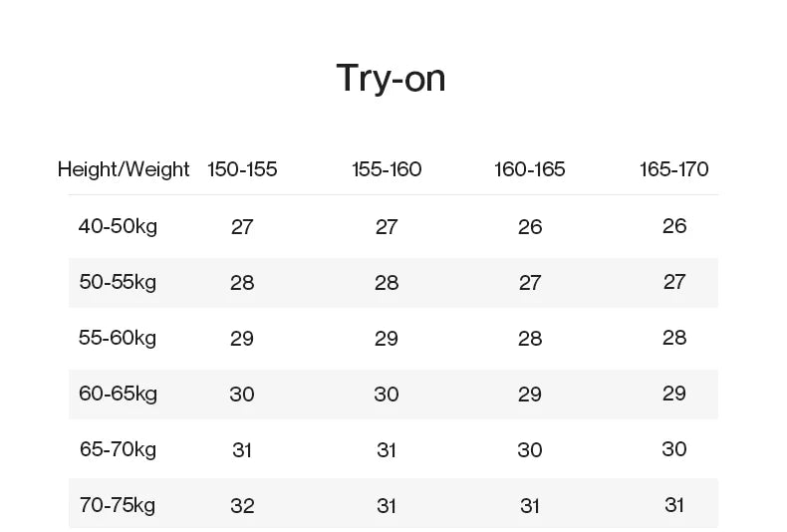Click size 29 under 160-165 for 60-65kg

(x=530, y=395)
